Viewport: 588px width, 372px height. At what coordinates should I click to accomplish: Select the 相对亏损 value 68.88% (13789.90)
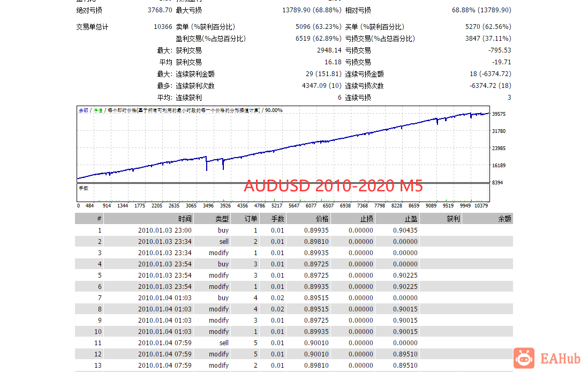click(481, 10)
